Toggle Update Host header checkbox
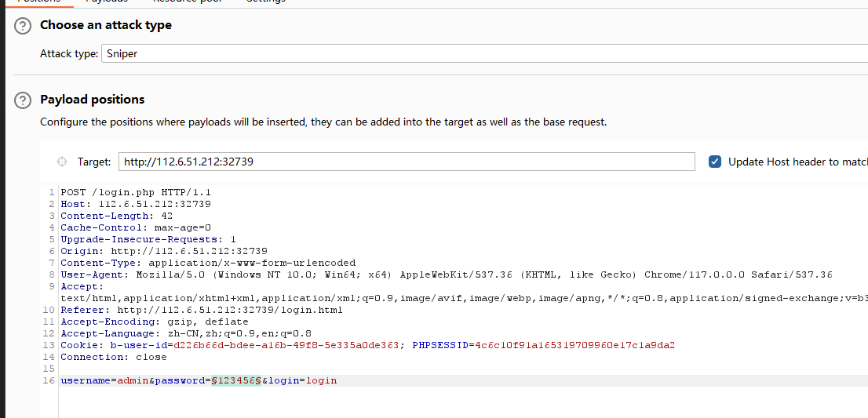 pyautogui.click(x=715, y=162)
